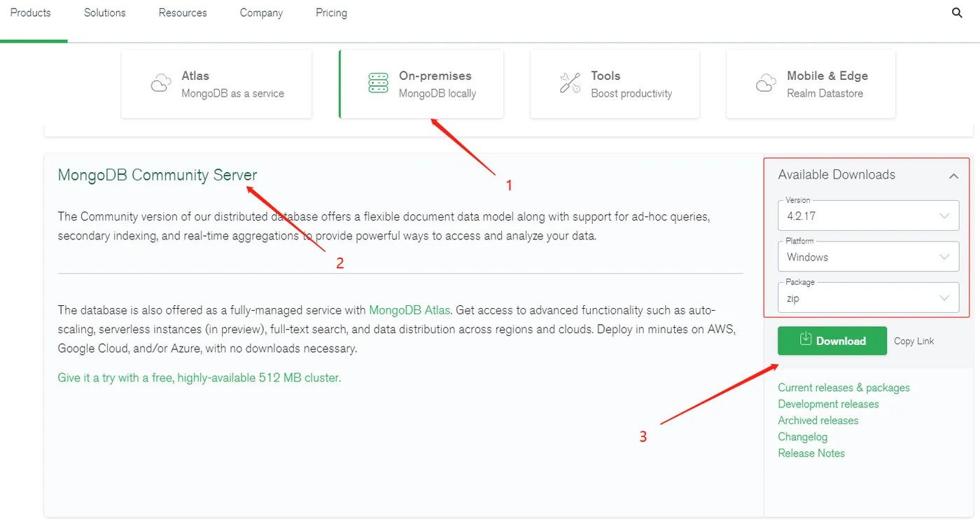Click the download icon on the Download button
The image size is (980, 532).
coord(805,339)
